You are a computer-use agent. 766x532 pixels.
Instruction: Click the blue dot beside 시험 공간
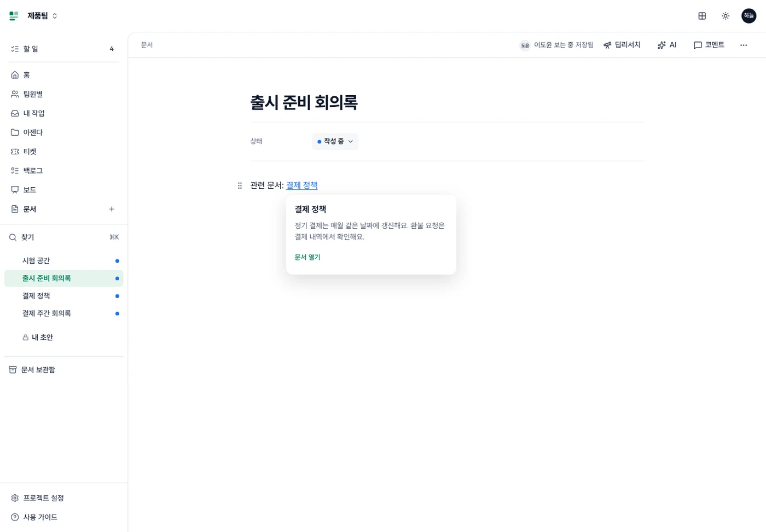click(x=117, y=261)
